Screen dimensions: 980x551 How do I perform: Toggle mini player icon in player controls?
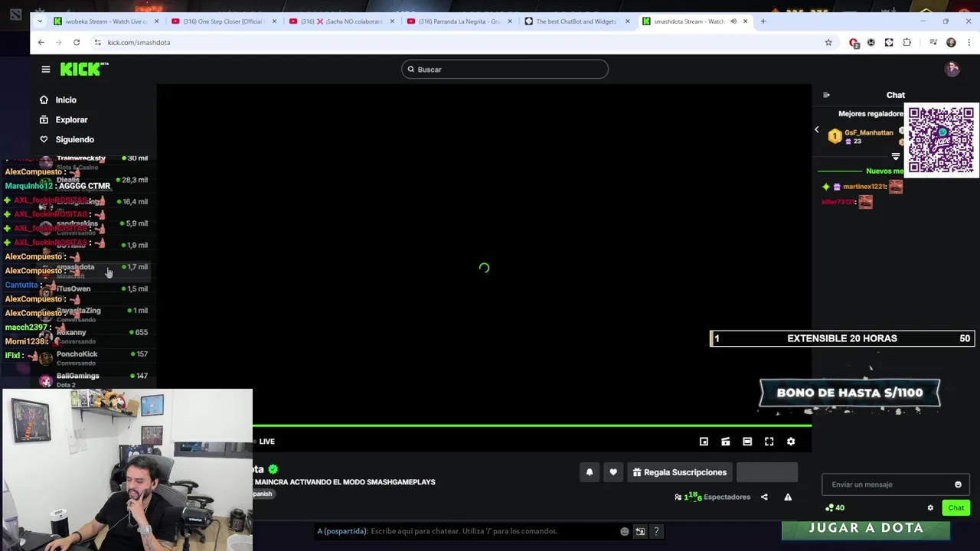click(x=704, y=442)
